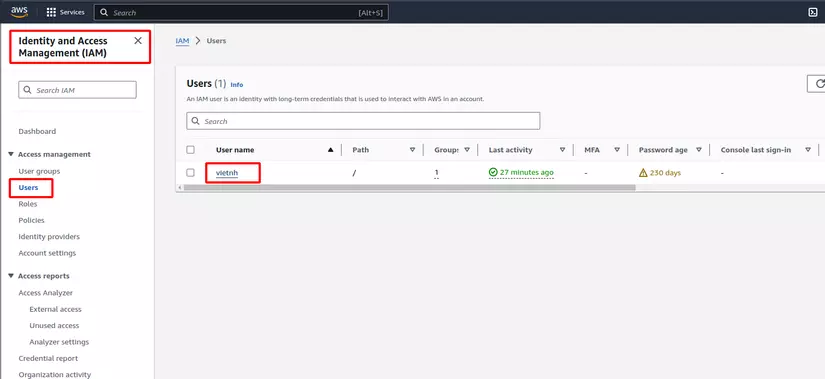Screen dimensions: 825x379
Task: Click the horizontal table scrollbar
Action: (409, 187)
